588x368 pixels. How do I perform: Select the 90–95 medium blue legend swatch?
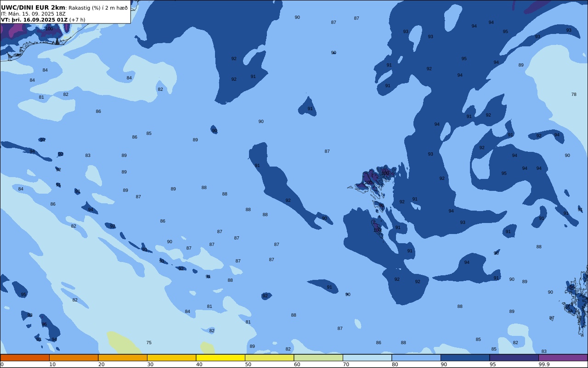click(465, 357)
